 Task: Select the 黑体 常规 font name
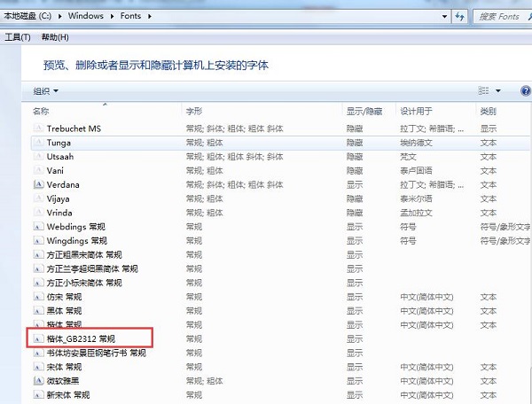tap(64, 311)
